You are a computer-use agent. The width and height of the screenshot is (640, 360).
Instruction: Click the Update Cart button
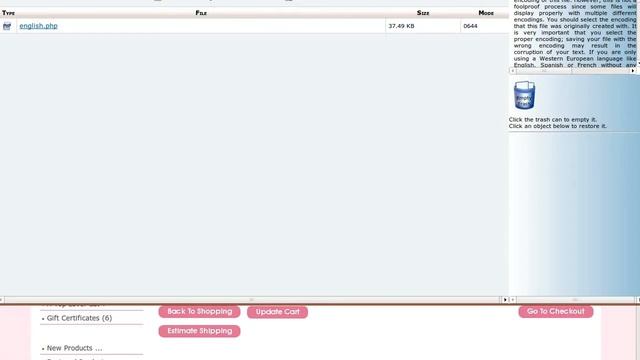277,312
